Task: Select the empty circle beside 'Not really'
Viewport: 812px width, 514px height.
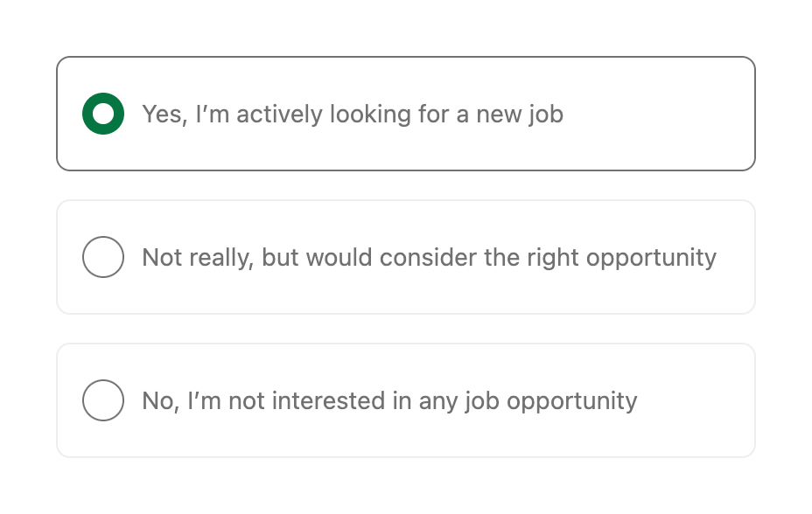Action: (102, 257)
